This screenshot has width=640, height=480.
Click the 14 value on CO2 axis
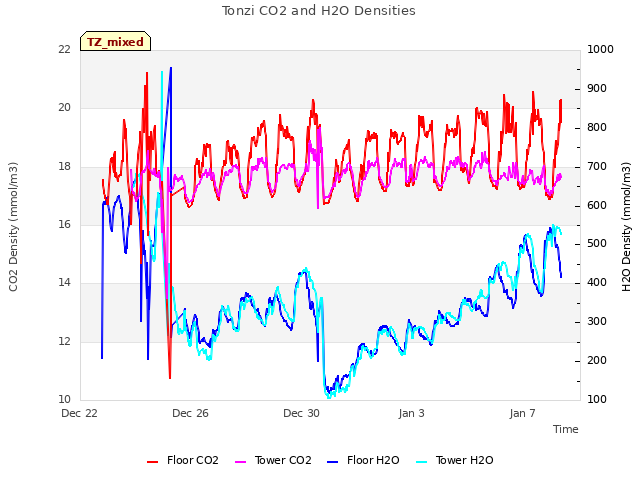point(64,282)
